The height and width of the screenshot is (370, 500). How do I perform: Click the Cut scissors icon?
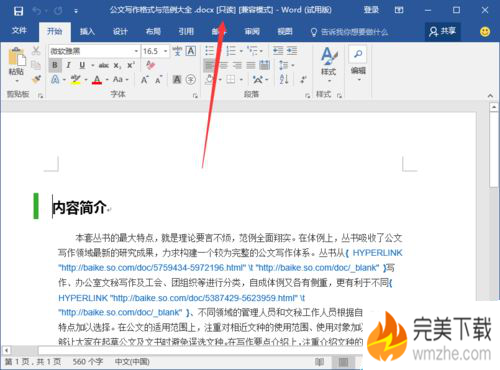point(36,51)
